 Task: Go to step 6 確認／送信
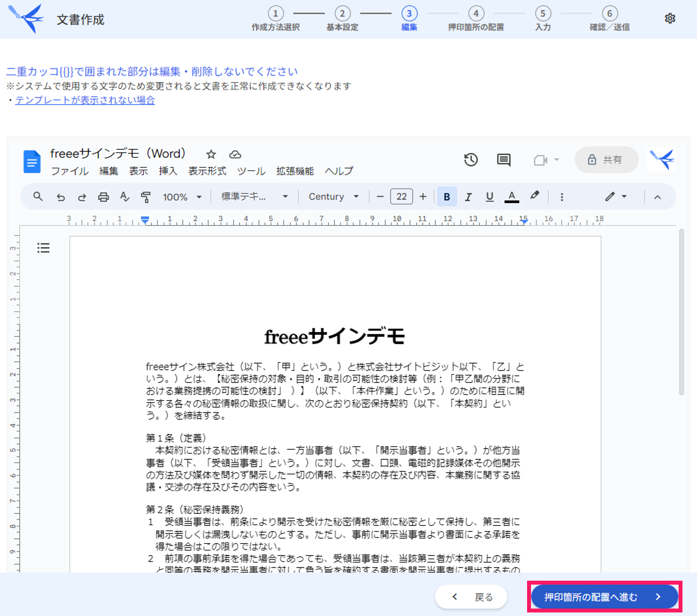pyautogui.click(x=609, y=19)
